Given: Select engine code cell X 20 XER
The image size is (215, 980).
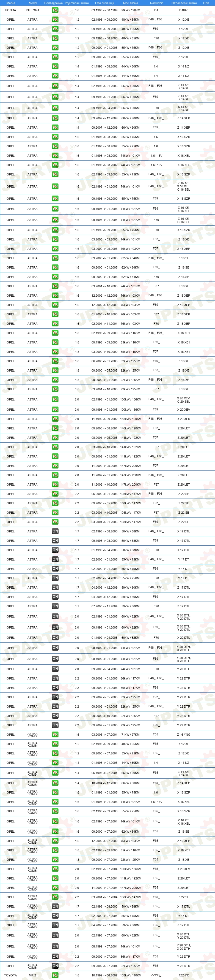Looking at the screenshot, I should [x=183, y=419].
